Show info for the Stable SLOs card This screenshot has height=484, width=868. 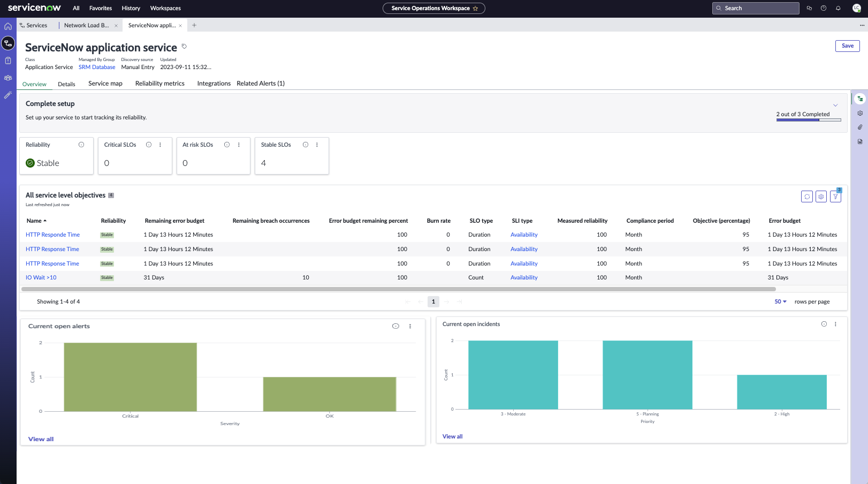tap(306, 145)
